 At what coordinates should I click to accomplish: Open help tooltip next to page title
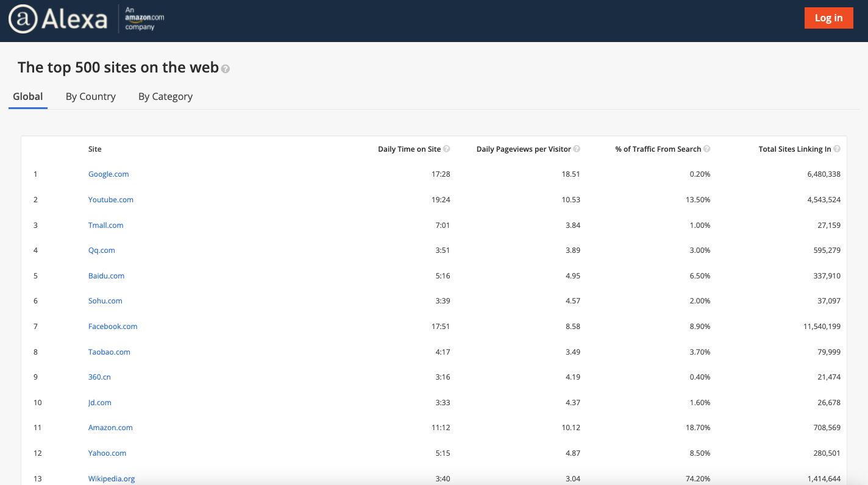tap(225, 69)
